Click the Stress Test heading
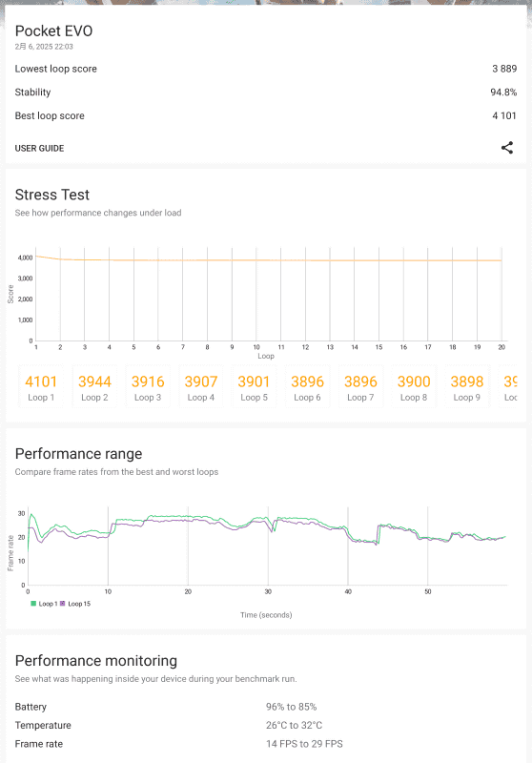532x763 pixels. click(x=52, y=195)
